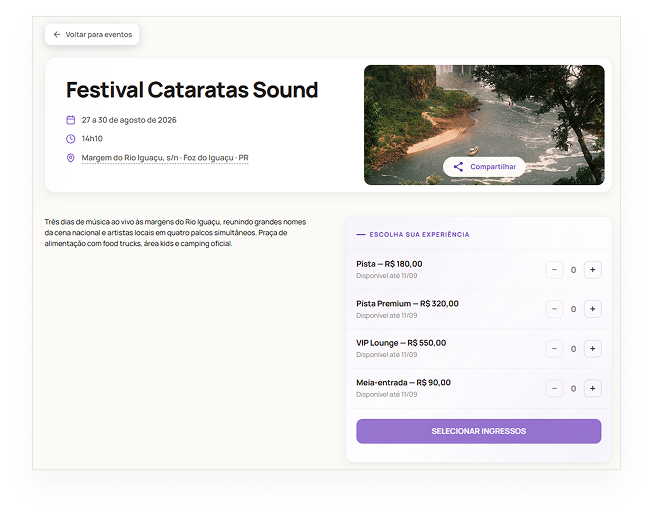Image resolution: width=653 pixels, height=519 pixels.
Task: Click the back arrow icon
Action: click(57, 35)
